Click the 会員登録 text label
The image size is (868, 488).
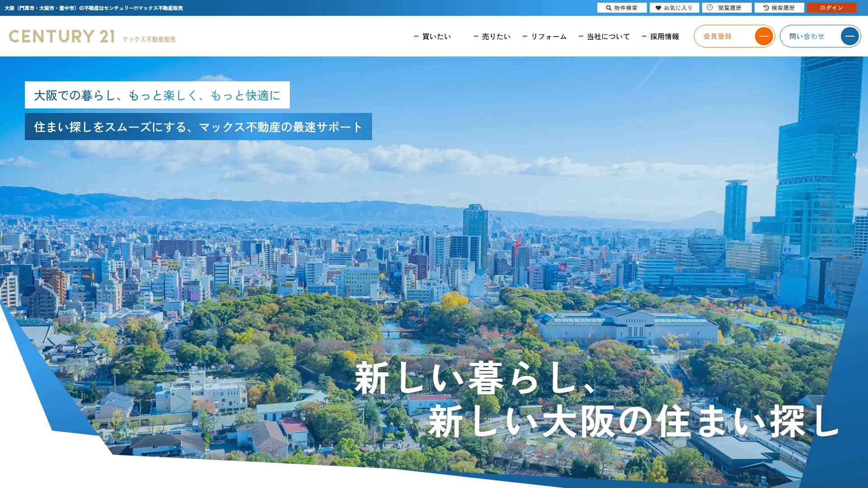point(717,37)
